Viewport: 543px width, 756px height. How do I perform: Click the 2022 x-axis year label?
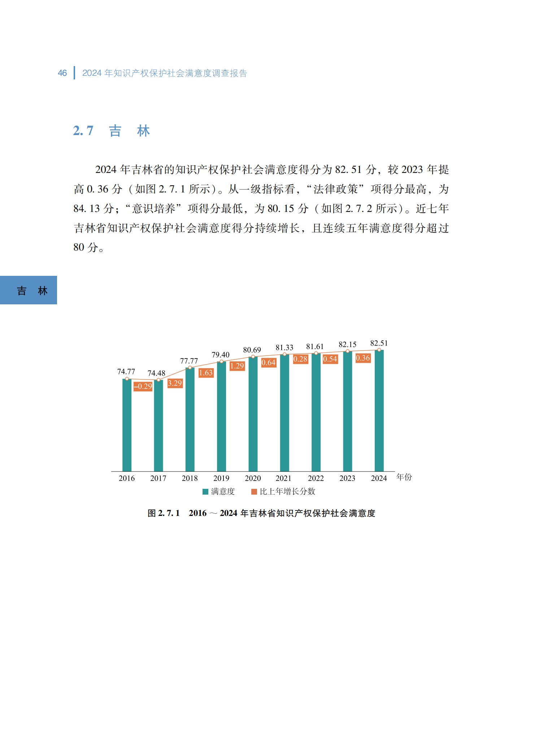click(316, 478)
